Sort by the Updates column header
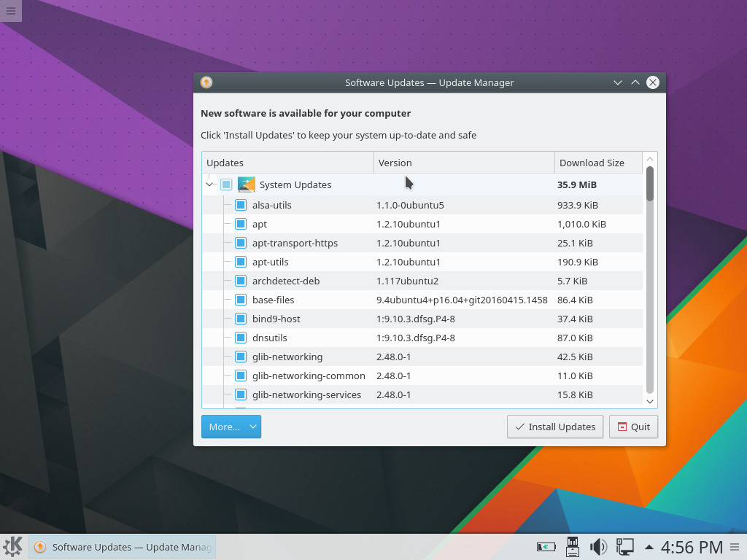 tap(287, 163)
